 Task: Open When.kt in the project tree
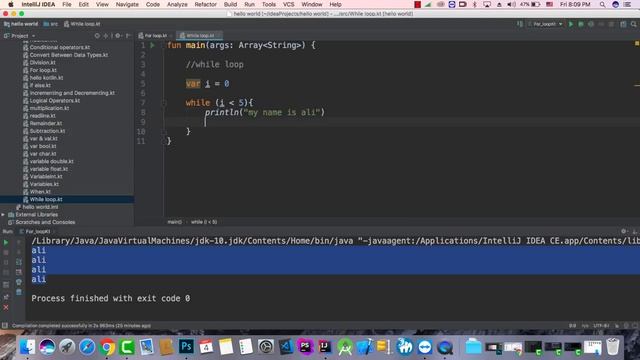[x=40, y=192]
